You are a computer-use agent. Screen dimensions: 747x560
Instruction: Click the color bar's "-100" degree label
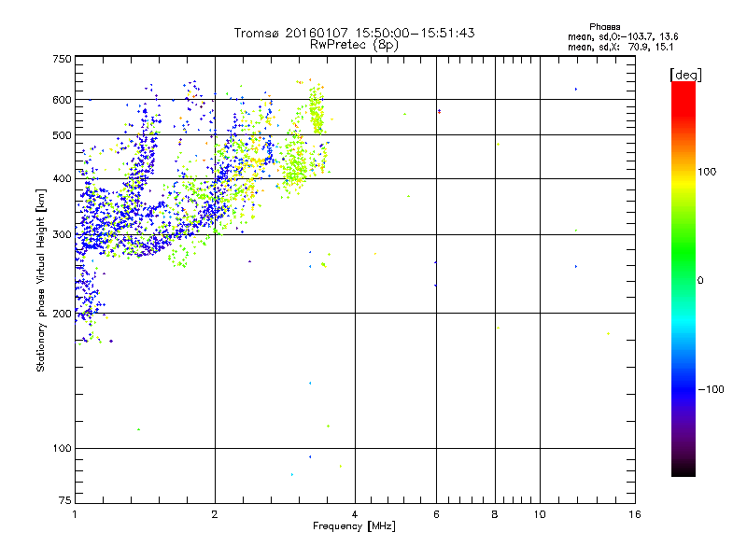711,389
